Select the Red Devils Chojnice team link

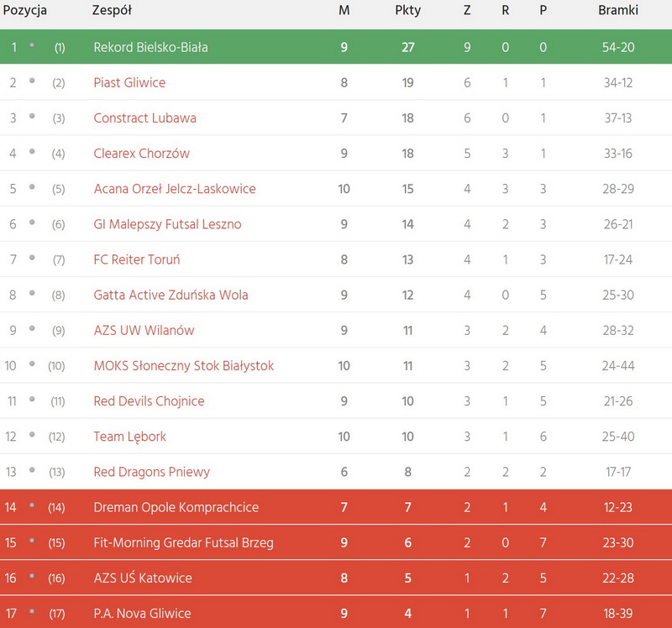[149, 401]
